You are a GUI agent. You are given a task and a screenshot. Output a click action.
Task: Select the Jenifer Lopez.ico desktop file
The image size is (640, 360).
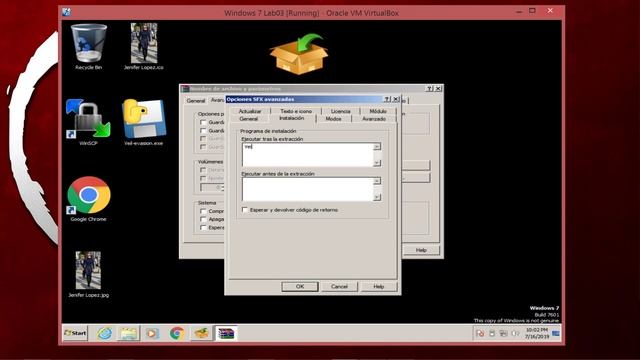[x=144, y=47]
